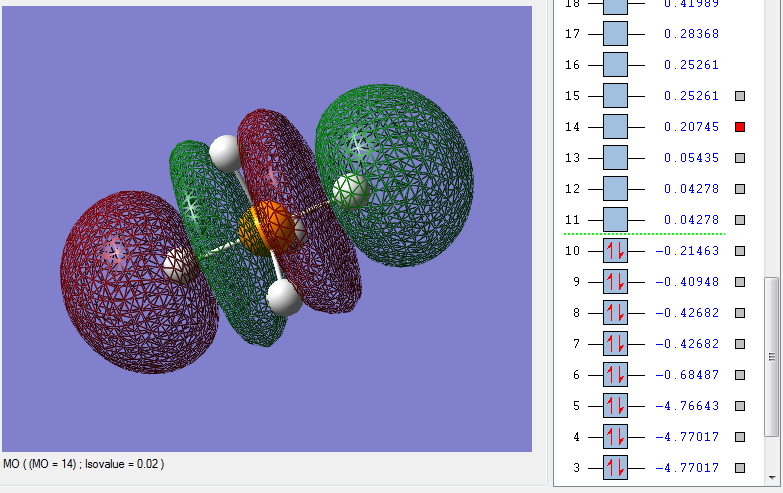Click the occupied orbital box for MO 5
783x493 pixels.
coord(615,406)
